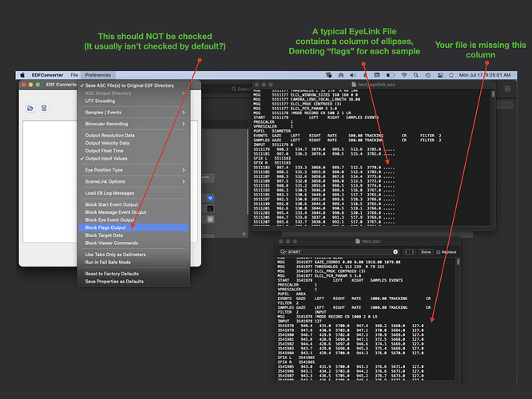
Task: Click the test_eyelink.asc window scrollbar
Action: coord(493,93)
